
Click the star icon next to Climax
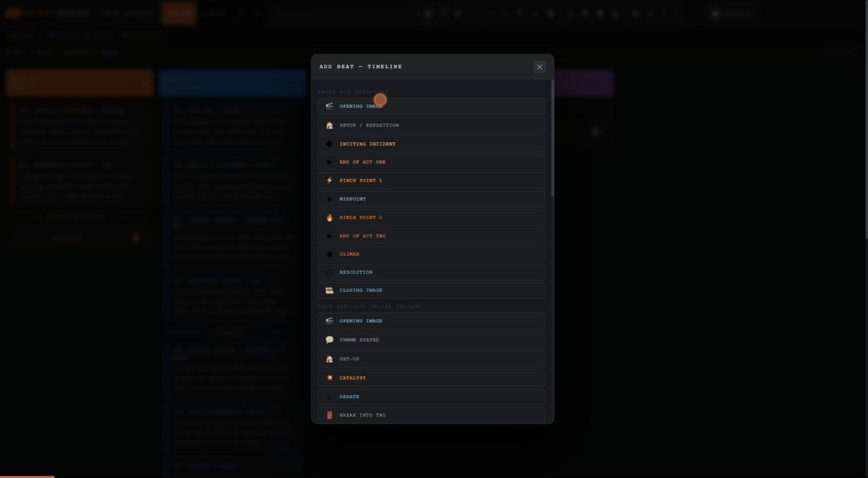329,254
